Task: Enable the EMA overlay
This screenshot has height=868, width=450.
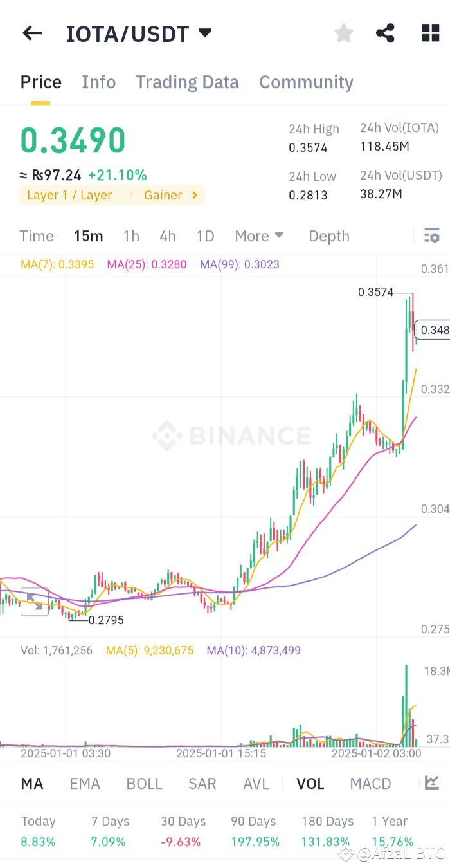Action: 85,783
